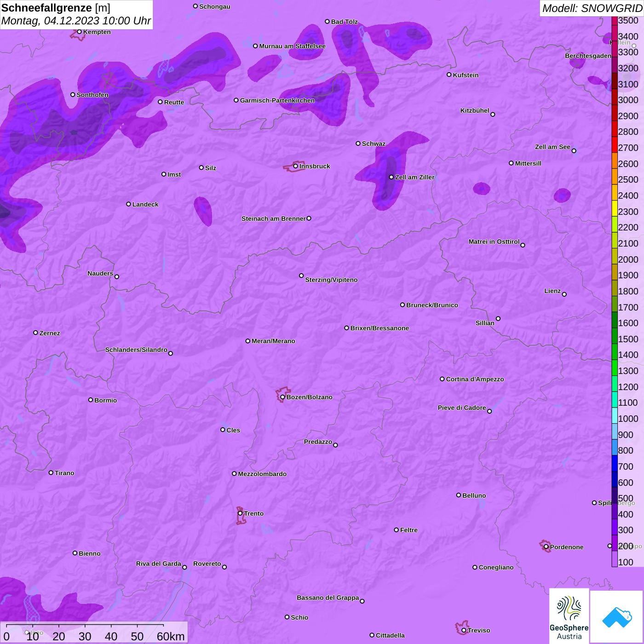Click the Sterzing/Vipiteno label
This screenshot has height=644, width=644.
pyautogui.click(x=331, y=280)
